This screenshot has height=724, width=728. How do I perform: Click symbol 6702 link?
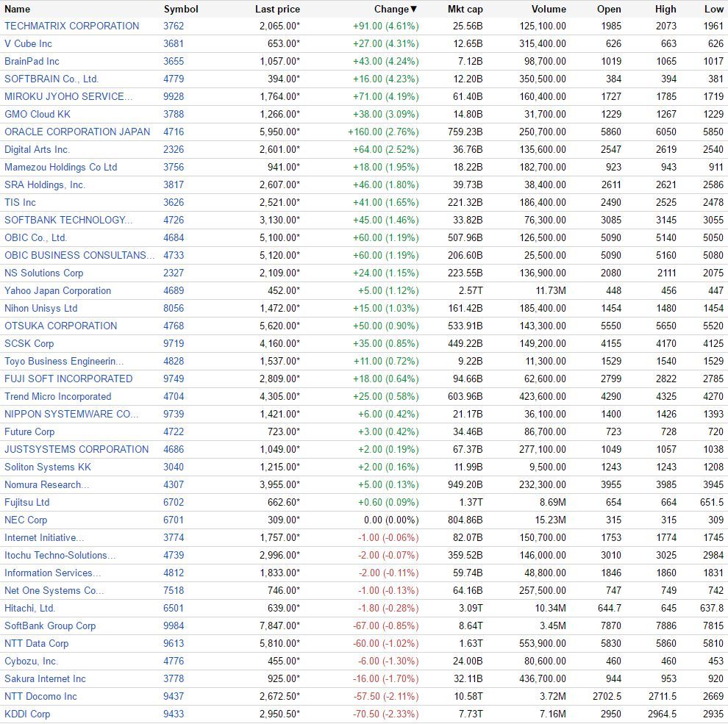pos(174,502)
